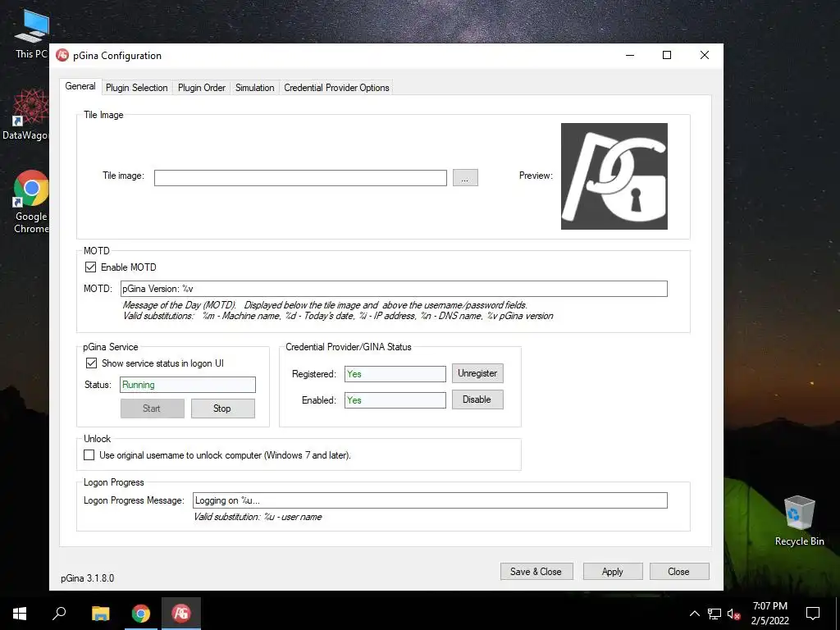Check Use original username to unlock
This screenshot has width=840, height=630.
point(89,454)
